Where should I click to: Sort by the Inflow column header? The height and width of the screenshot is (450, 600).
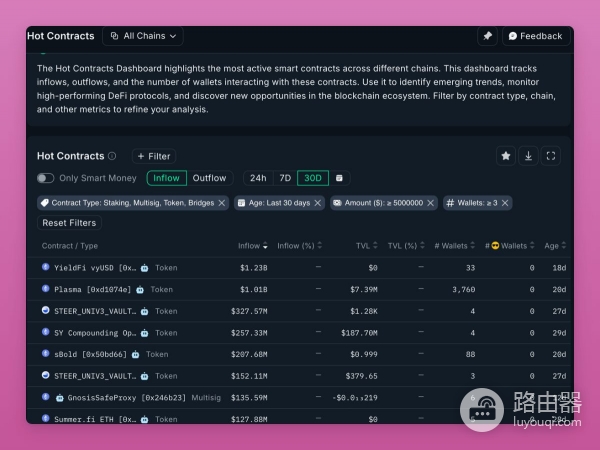(250, 245)
